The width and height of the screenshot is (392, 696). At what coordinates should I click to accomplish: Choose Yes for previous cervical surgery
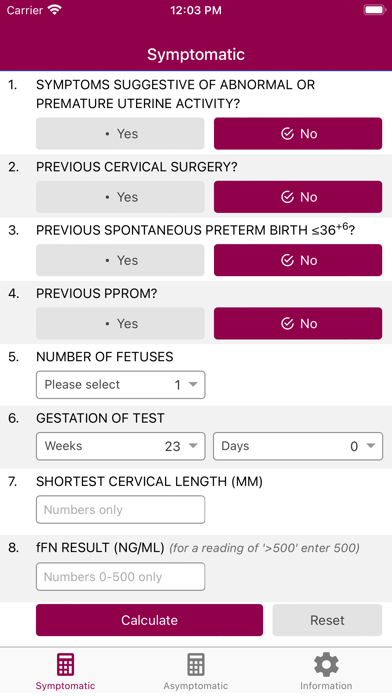tap(120, 197)
